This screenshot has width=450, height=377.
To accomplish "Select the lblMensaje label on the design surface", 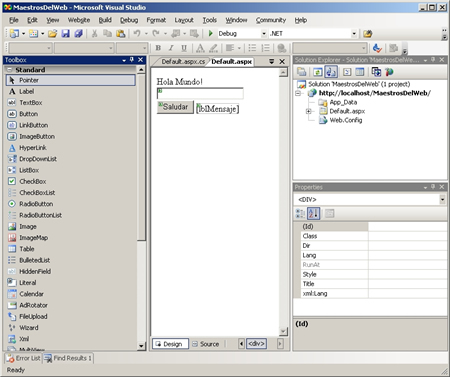I will pyautogui.click(x=218, y=109).
